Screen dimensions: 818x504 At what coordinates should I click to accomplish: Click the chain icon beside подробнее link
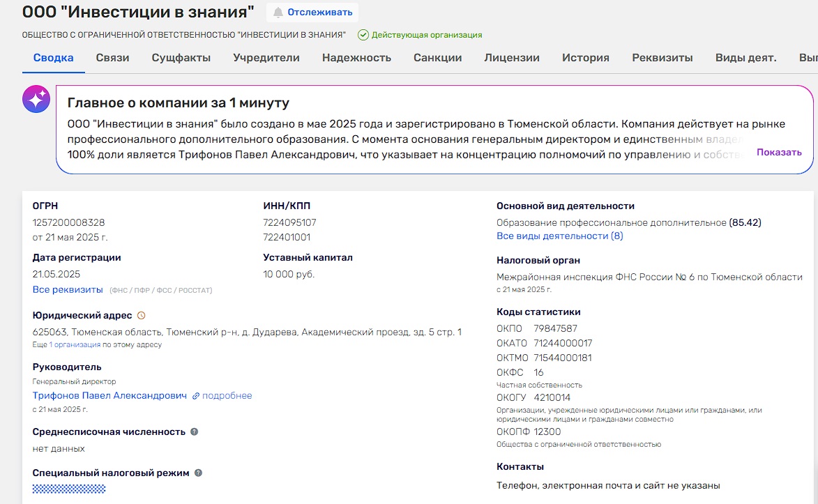198,395
